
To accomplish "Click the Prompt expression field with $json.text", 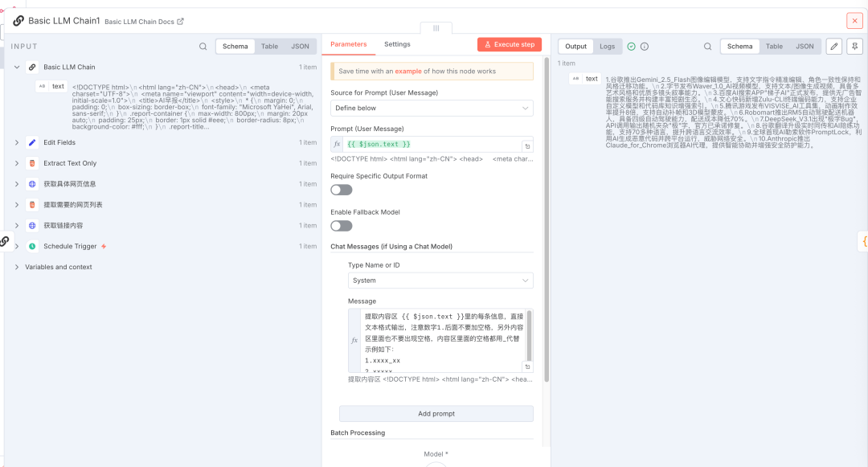I will pos(432,144).
